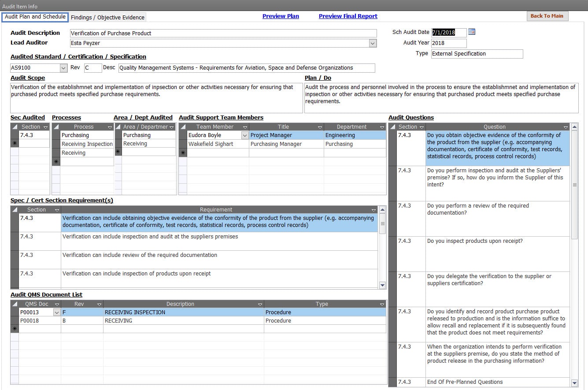The width and height of the screenshot is (588, 390).
Task: Click the new-row asterisk in Team Members table
Action: [183, 153]
